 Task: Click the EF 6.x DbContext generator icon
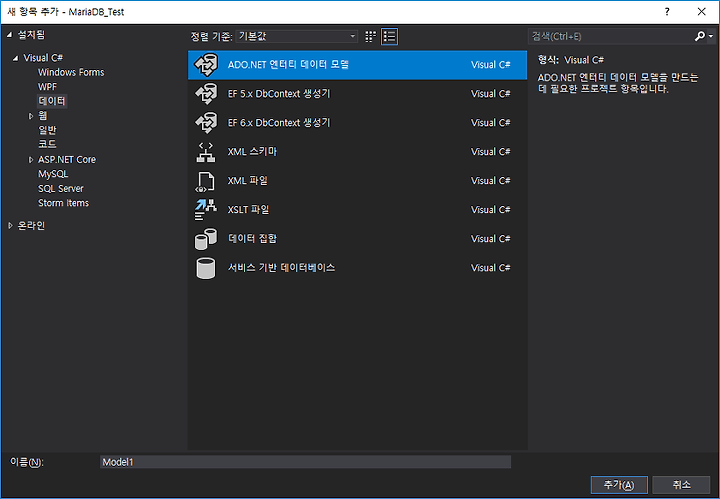click(206, 123)
